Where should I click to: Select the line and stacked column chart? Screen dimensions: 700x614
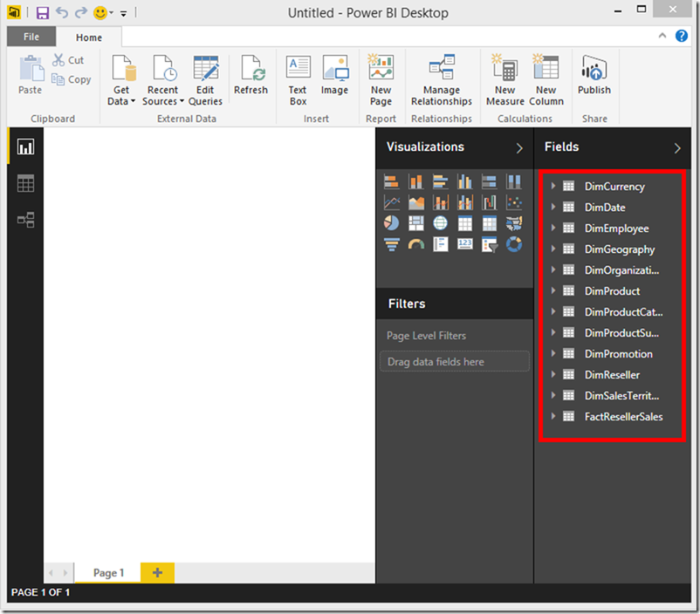coord(441,202)
